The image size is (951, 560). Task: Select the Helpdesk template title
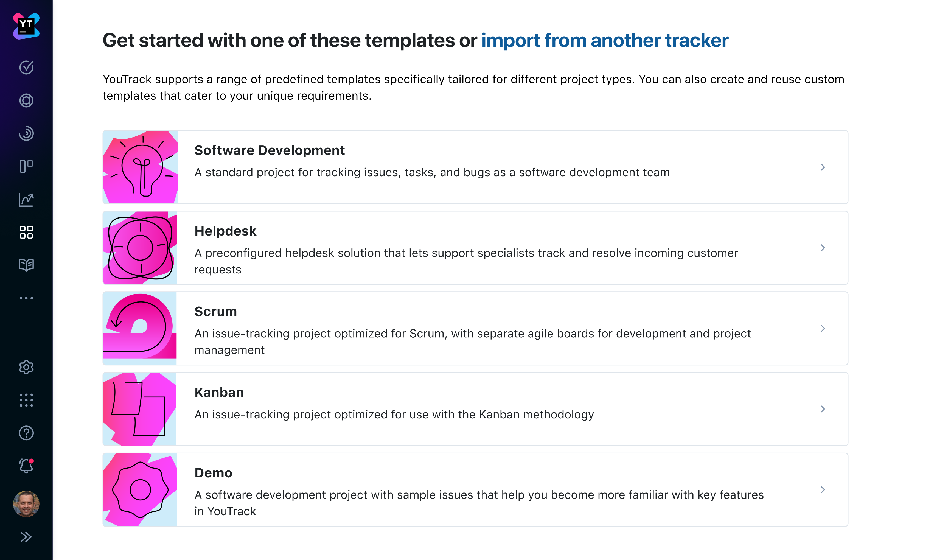[225, 231]
